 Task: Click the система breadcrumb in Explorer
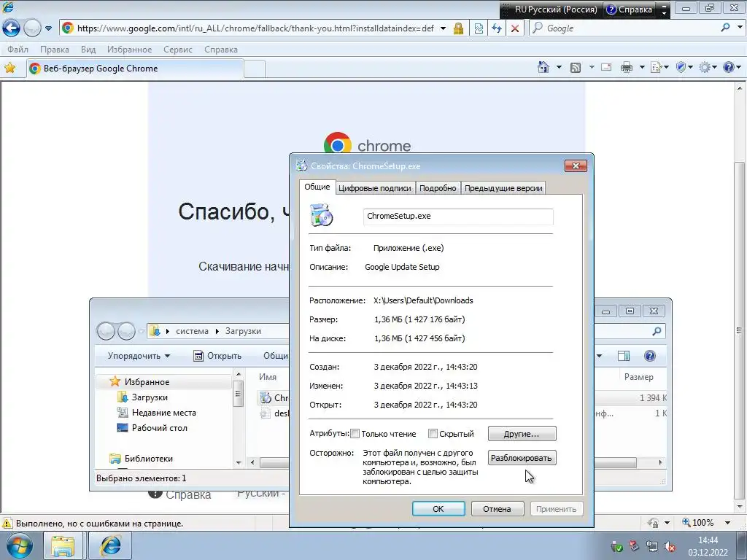click(x=192, y=331)
